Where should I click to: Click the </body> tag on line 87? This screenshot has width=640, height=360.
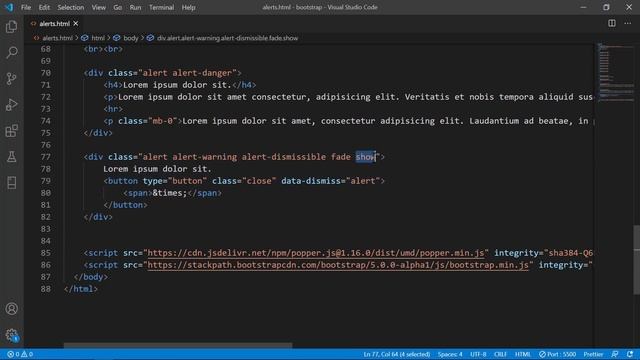(x=91, y=277)
